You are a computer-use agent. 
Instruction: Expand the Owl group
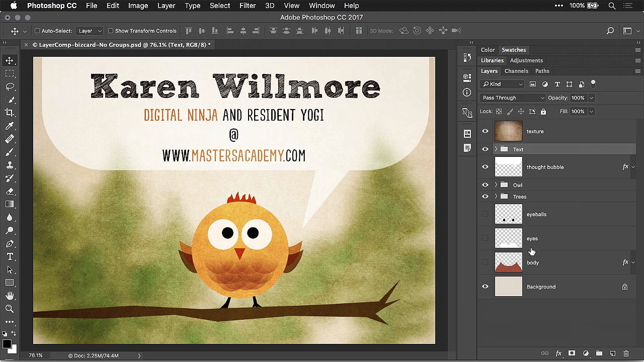496,185
